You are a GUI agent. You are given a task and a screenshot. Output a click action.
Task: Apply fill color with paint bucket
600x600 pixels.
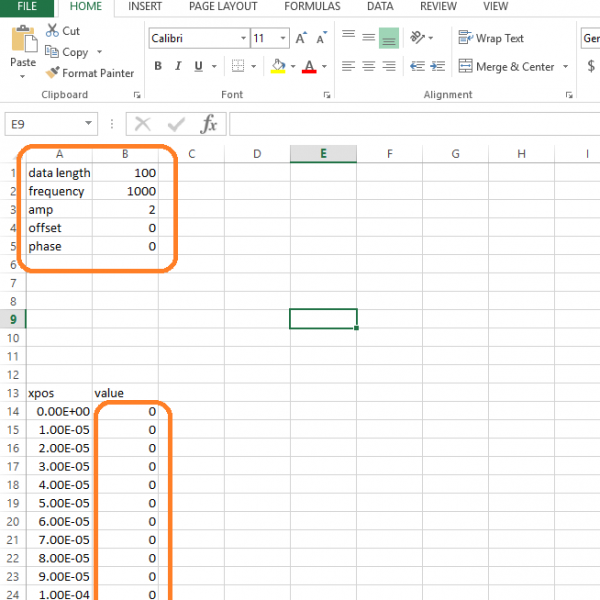click(x=278, y=67)
